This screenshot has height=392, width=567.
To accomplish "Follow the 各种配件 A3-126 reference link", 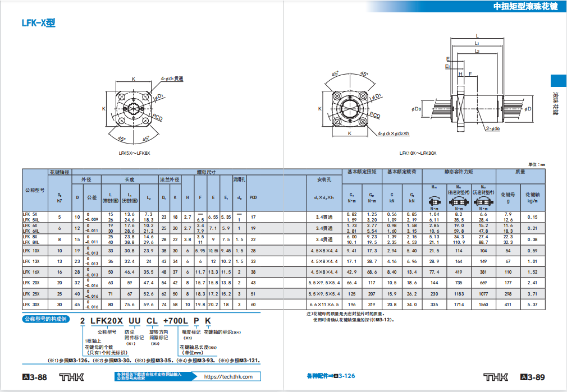I will tap(331, 376).
